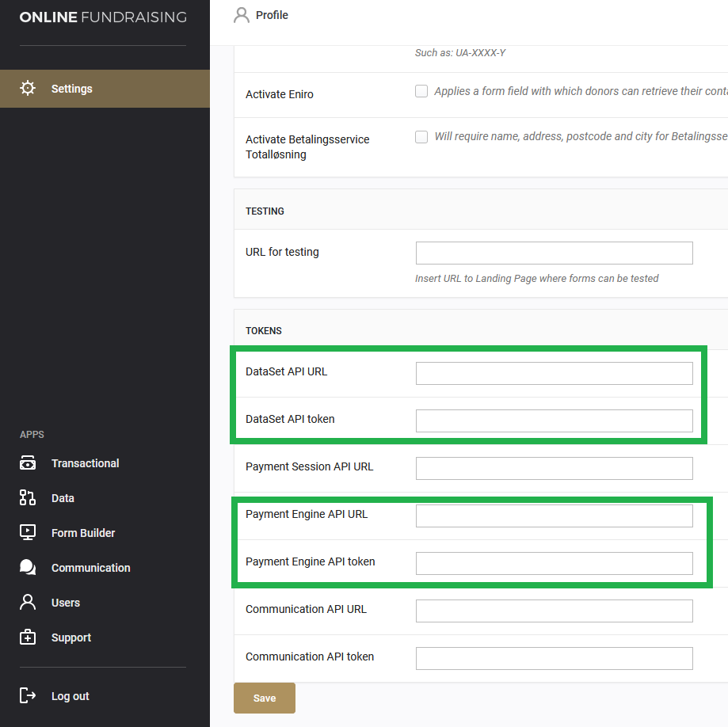Image resolution: width=728 pixels, height=727 pixels.
Task: Click the Settings gear icon
Action: pos(28,88)
